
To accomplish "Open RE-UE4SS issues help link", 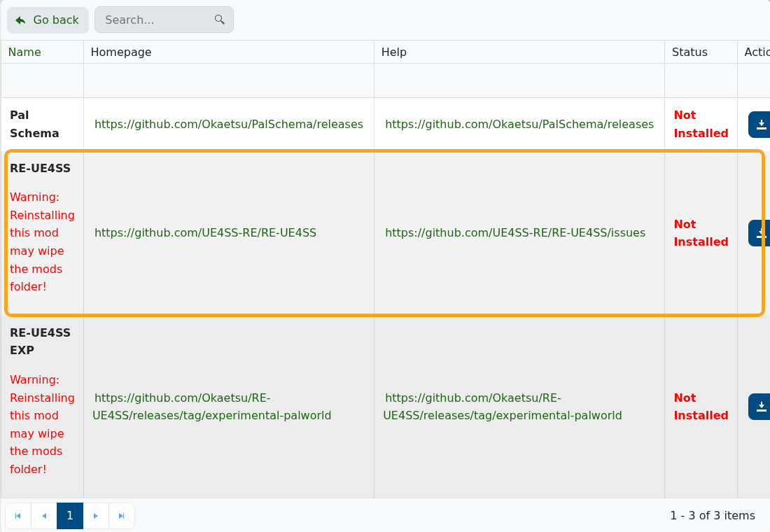I will coord(515,233).
